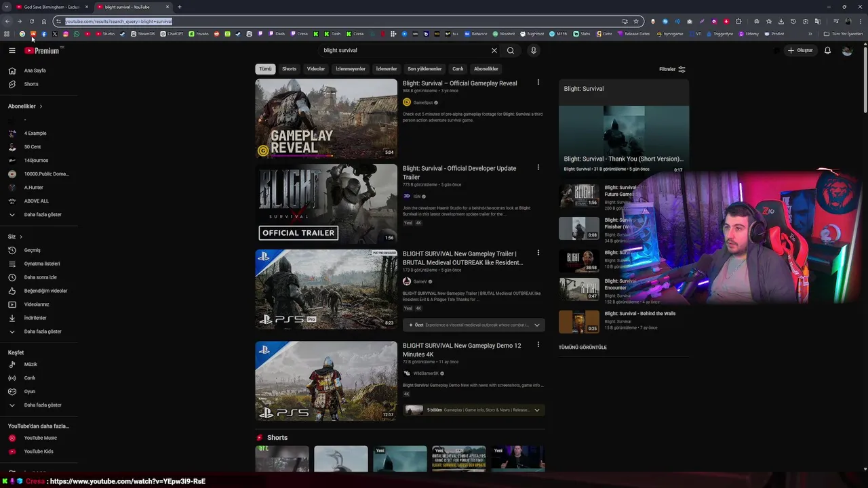Open the ChatGPT bookmark

click(172, 34)
